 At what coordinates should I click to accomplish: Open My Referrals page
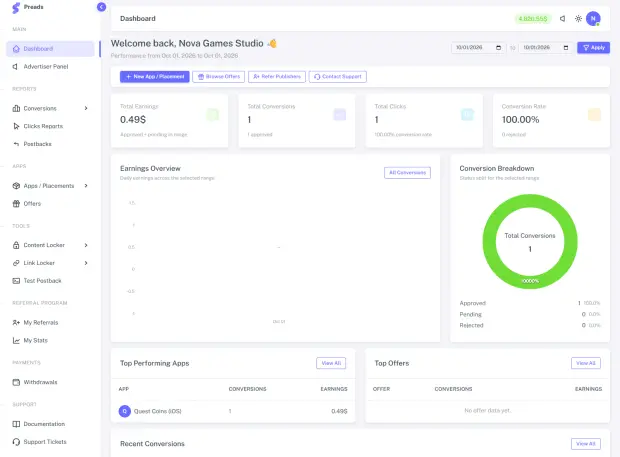pyautogui.click(x=41, y=323)
